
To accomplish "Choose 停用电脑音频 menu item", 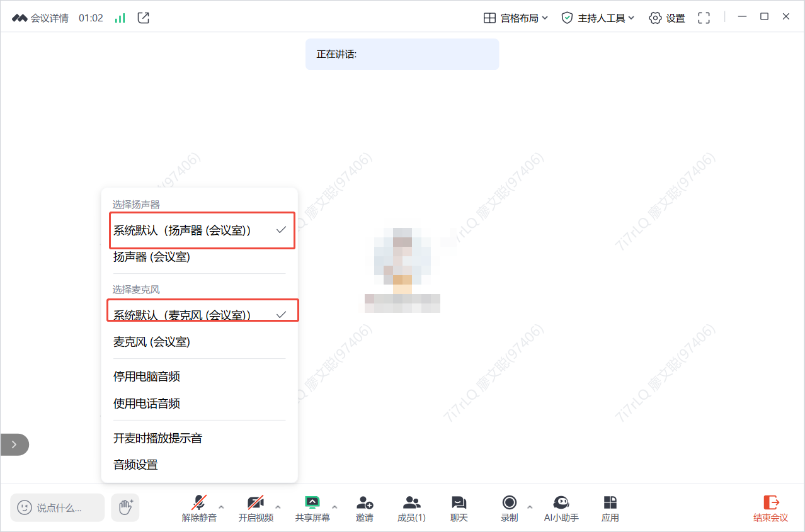I will [x=147, y=376].
